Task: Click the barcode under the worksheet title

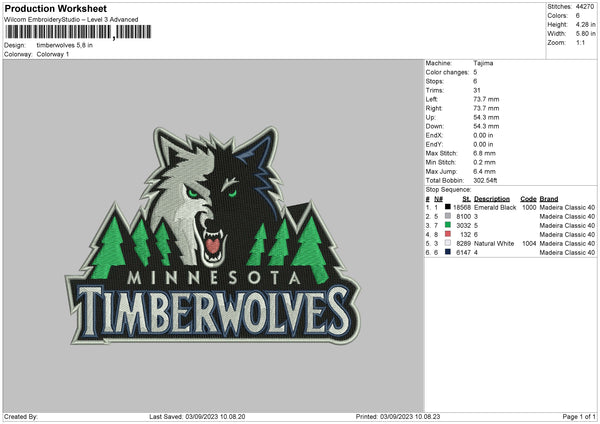Action: pos(78,32)
